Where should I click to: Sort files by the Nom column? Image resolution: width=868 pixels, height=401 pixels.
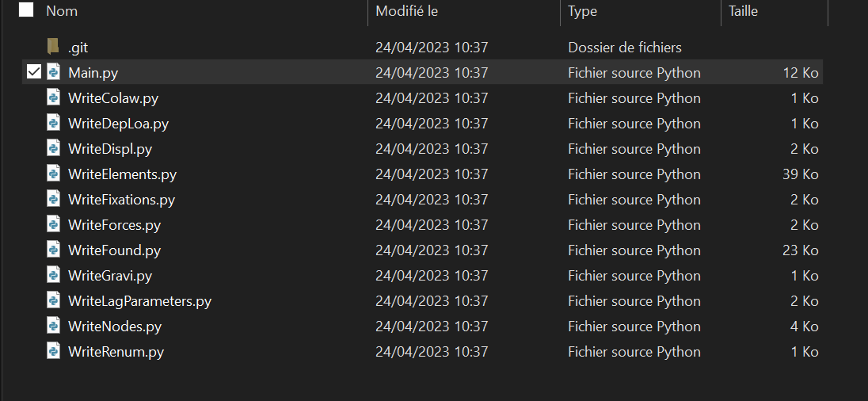tap(62, 11)
